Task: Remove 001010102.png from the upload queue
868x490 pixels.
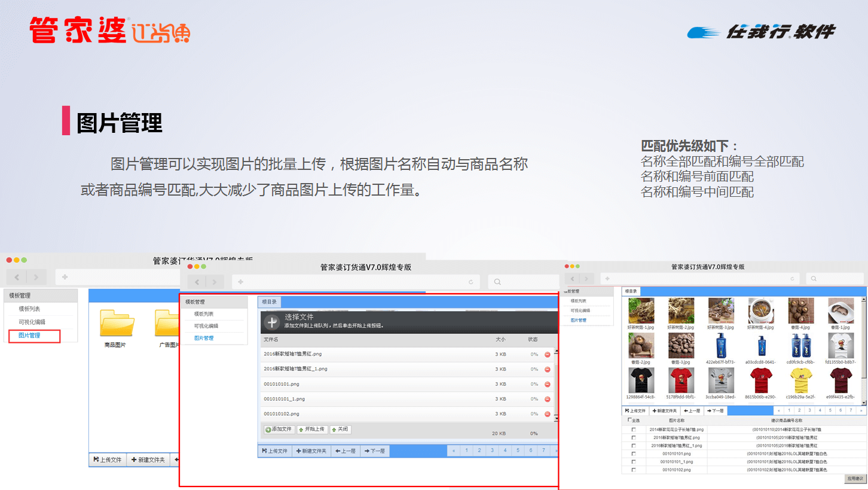Action: [547, 414]
